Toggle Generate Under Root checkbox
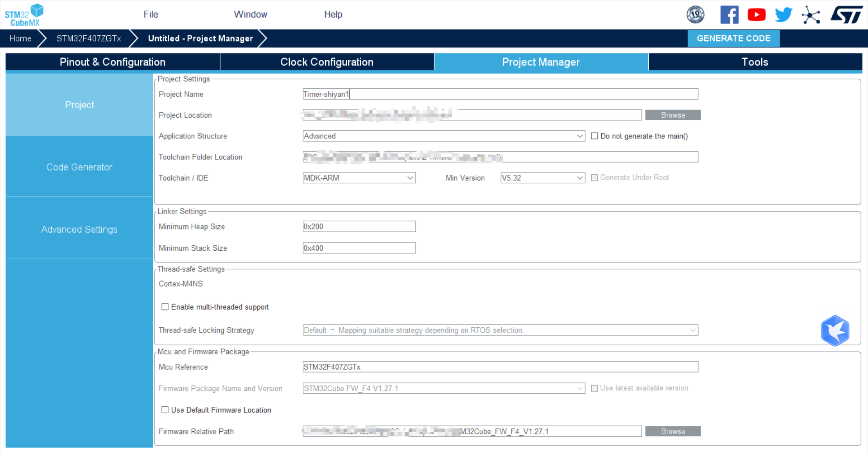 tap(594, 178)
